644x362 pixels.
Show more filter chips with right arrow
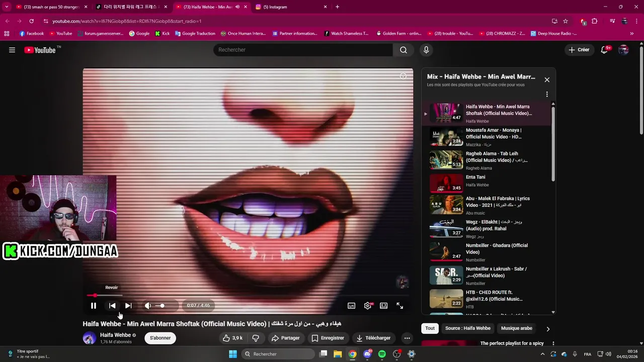point(548,329)
